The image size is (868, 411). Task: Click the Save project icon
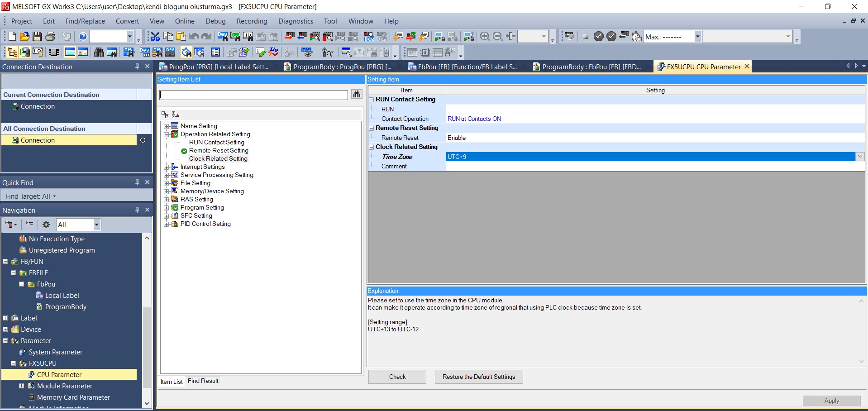(x=38, y=37)
